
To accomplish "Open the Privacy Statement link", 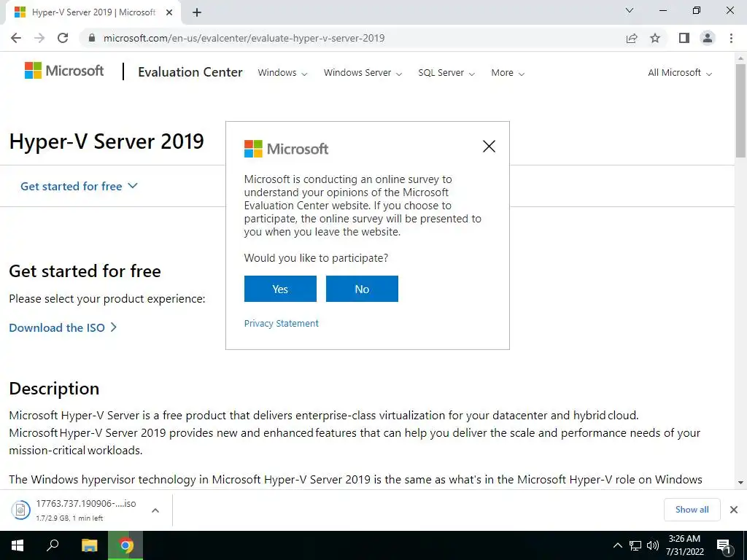I will coord(281,323).
